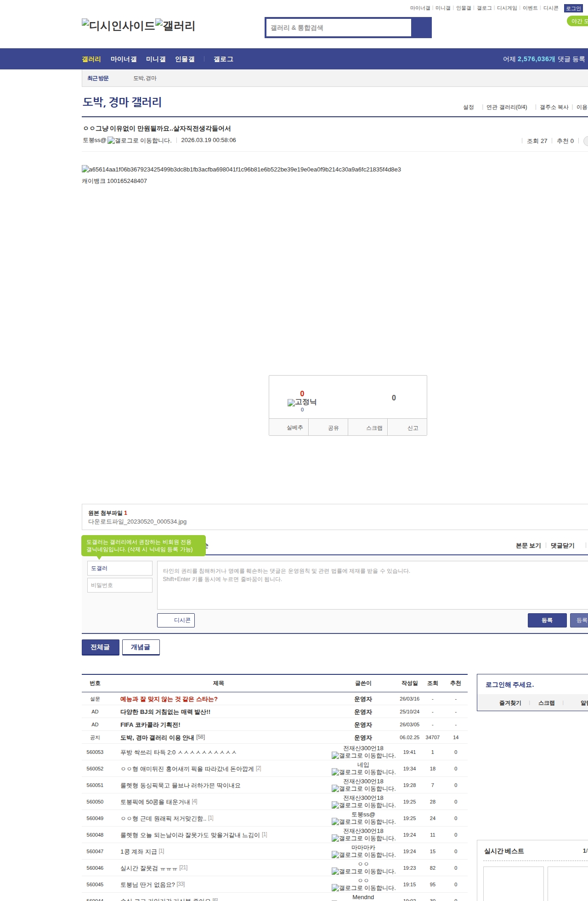Select 갤로그 in the blue navigation bar
Viewport: 588px width, 901px height.
(223, 59)
